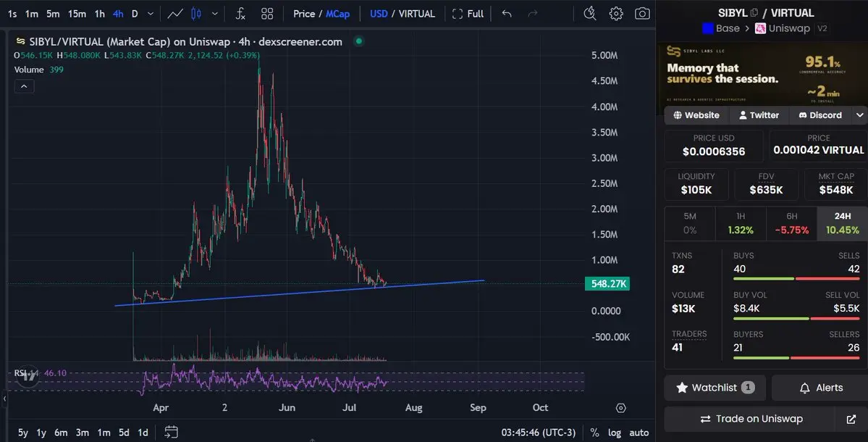The image size is (868, 442).
Task: Click the 548.27K price label on axis
Action: 607,283
